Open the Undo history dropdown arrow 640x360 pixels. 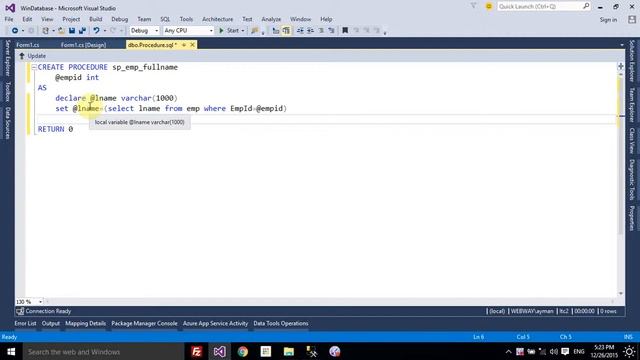tap(105, 31)
